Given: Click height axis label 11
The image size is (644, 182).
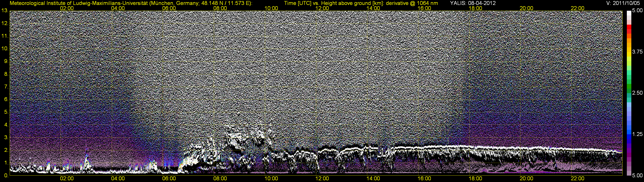Looking at the screenshot, I should [x=5, y=36].
